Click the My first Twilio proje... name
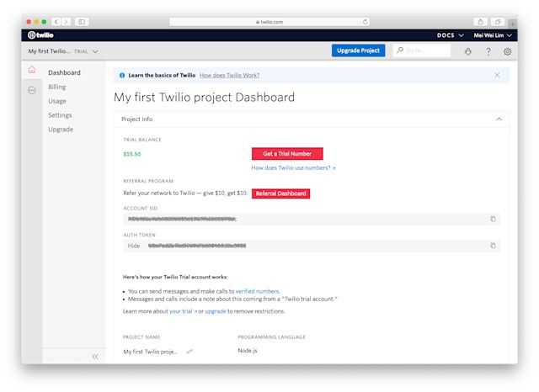This screenshot has height=392, width=539. click(x=151, y=352)
